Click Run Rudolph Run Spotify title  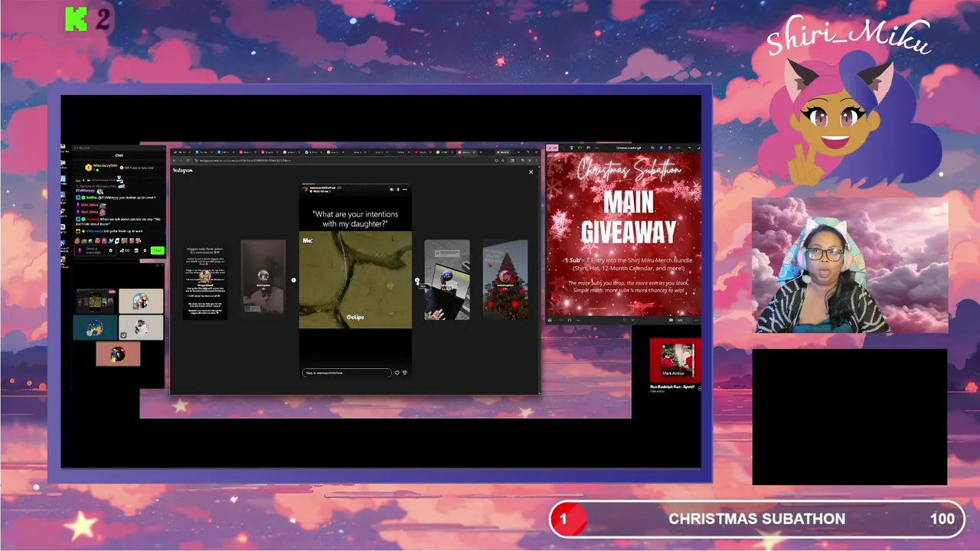pos(673,387)
